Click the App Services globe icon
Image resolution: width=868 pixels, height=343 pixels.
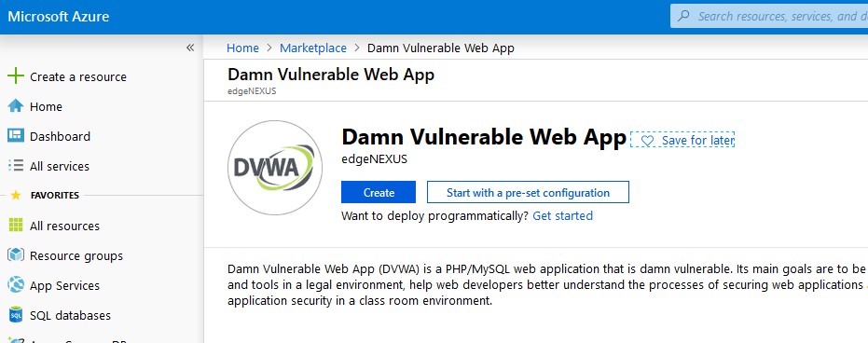tap(16, 285)
